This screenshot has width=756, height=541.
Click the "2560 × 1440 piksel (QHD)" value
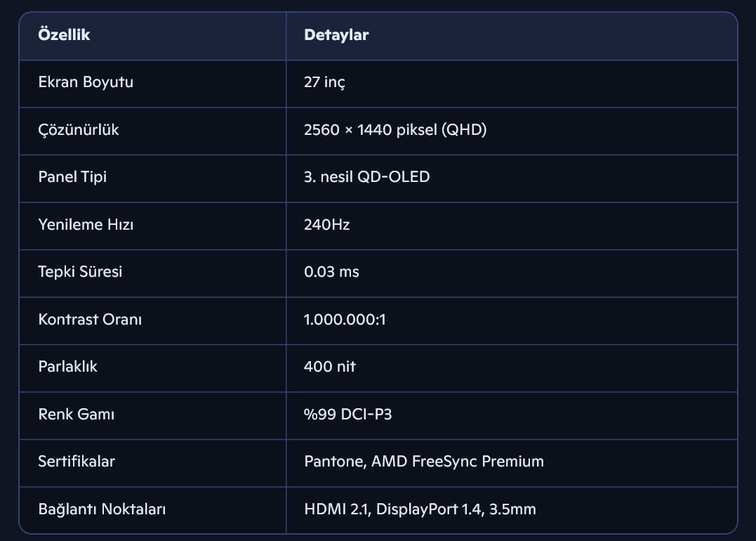[x=395, y=130]
